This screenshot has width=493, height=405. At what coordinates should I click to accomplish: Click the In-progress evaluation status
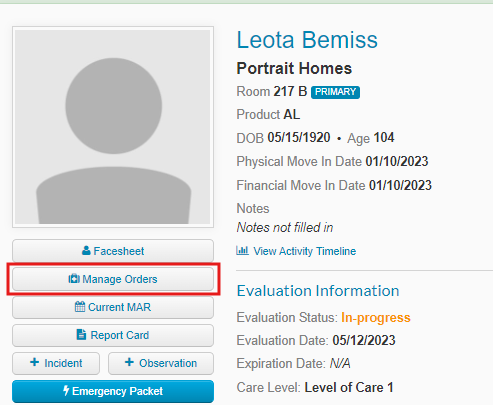tap(376, 318)
